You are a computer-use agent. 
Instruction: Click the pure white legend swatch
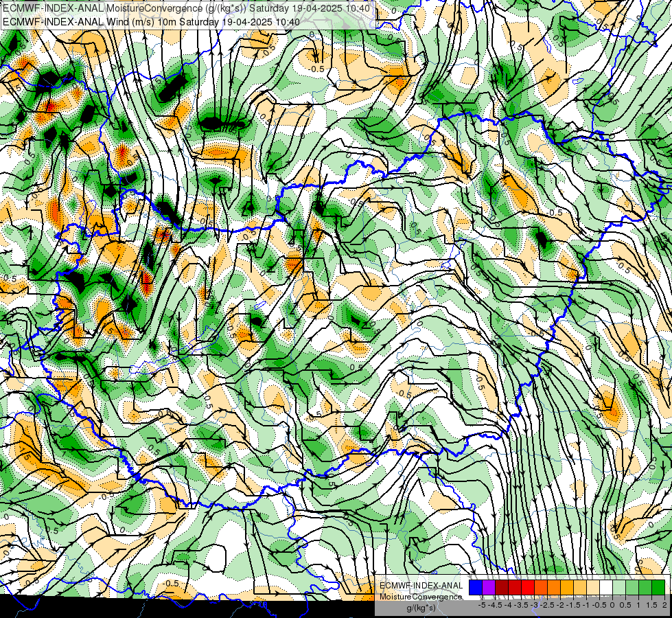(x=606, y=587)
